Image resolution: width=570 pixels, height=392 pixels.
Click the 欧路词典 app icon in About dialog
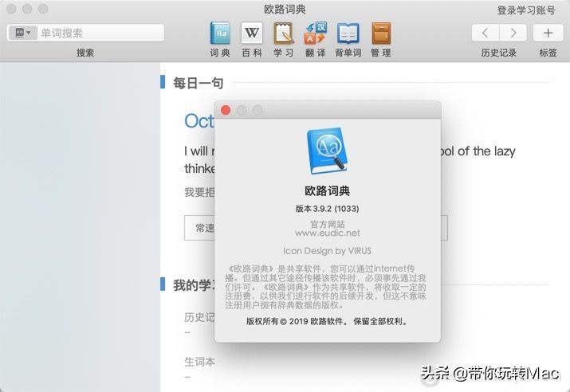[327, 151]
